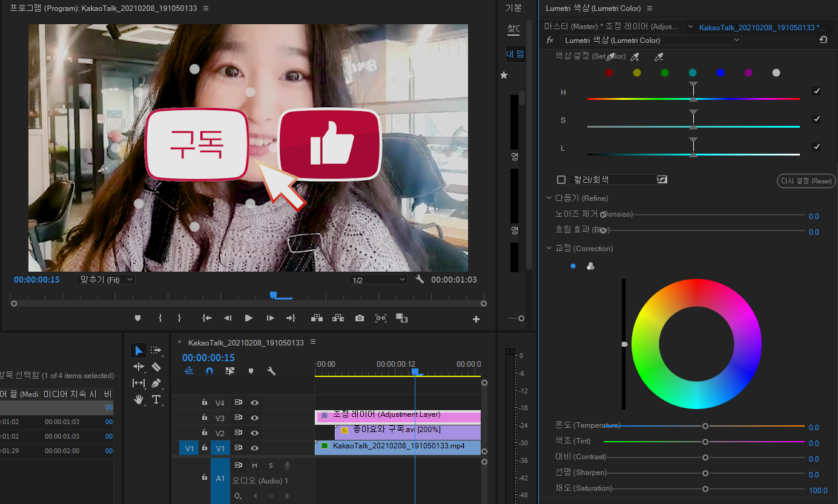Add a marker in Program monitor
Screen dimensions: 838x504
137,318
